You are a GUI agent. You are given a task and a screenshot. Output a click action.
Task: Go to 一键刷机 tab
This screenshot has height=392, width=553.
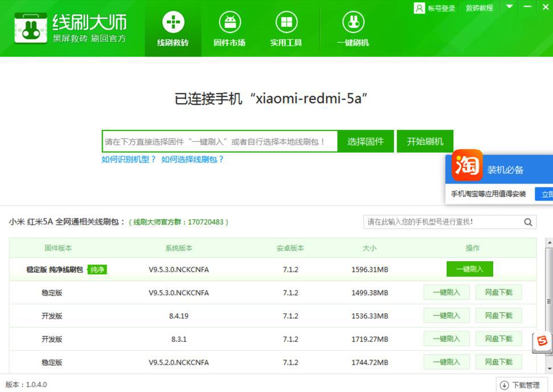[x=353, y=29]
